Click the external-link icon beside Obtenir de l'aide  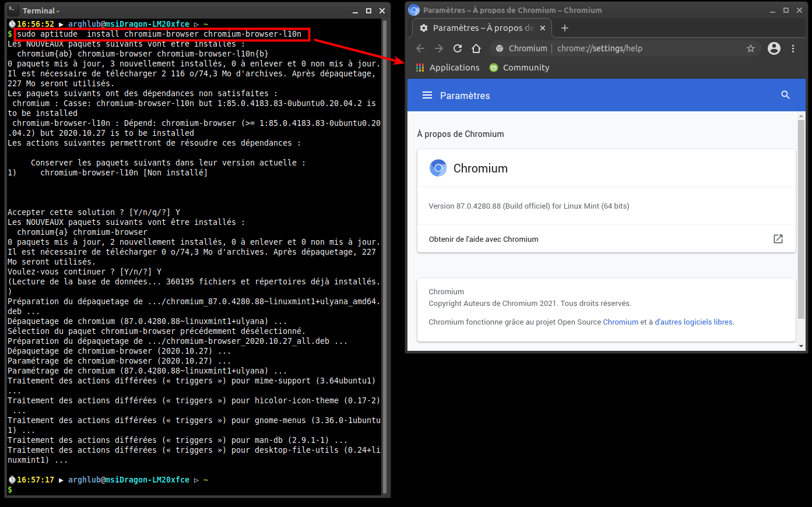pos(778,239)
